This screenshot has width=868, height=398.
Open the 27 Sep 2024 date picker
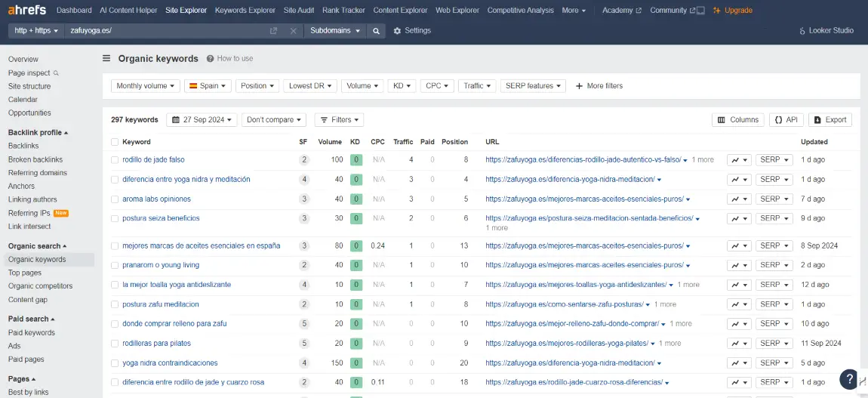[x=202, y=119]
